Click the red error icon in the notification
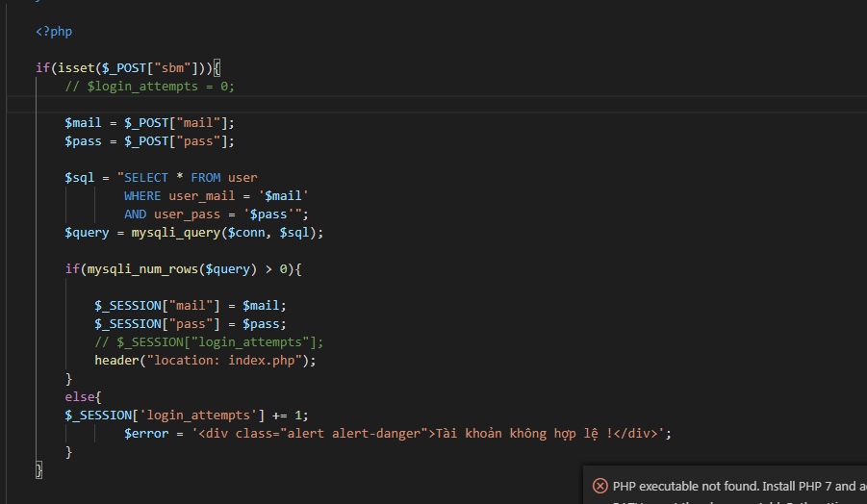This screenshot has width=867, height=504. (600, 486)
